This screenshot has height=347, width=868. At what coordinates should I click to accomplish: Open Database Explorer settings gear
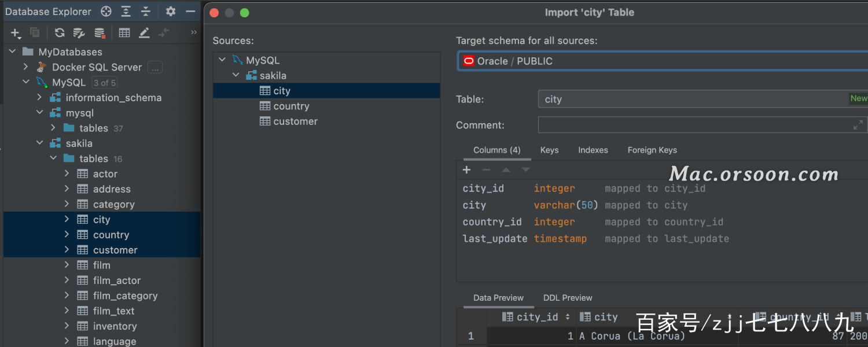pyautogui.click(x=170, y=12)
